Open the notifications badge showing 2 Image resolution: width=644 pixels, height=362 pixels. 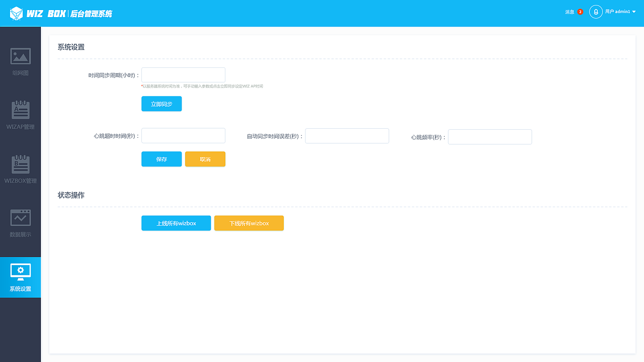[580, 12]
